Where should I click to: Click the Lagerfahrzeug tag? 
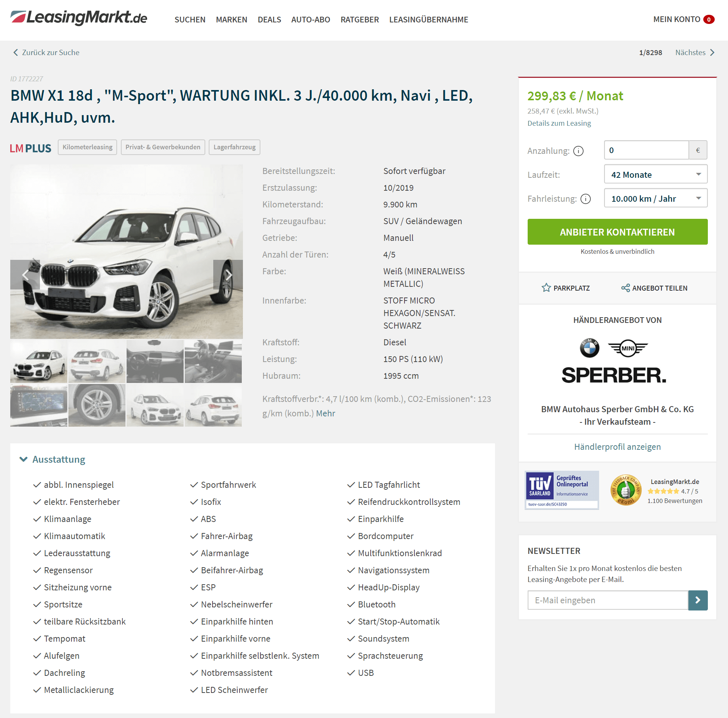coord(235,147)
